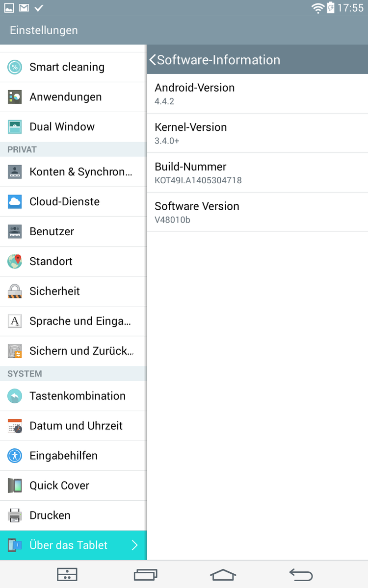Tap the Standort map pin icon

coord(15,261)
